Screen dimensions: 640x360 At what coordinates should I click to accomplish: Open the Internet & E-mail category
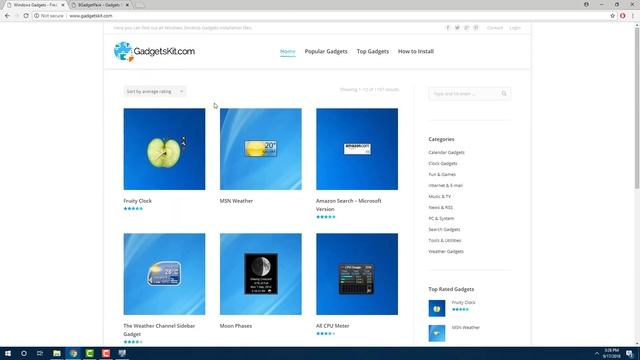(445, 185)
